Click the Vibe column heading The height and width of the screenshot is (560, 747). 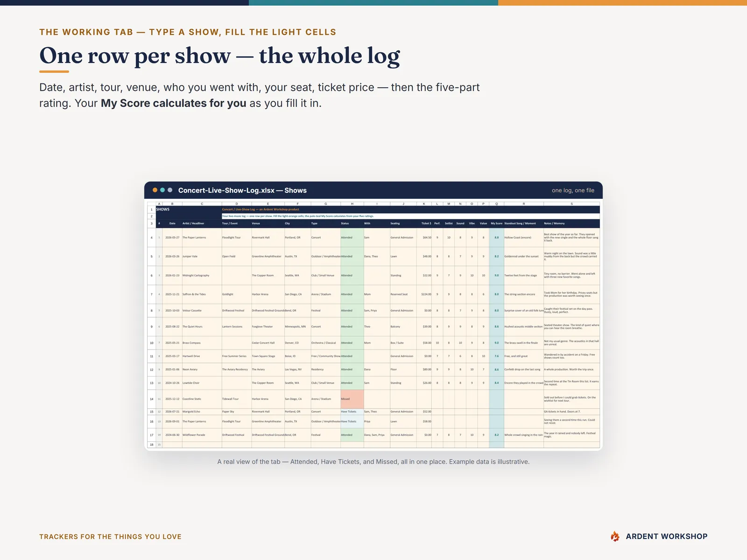click(x=472, y=224)
